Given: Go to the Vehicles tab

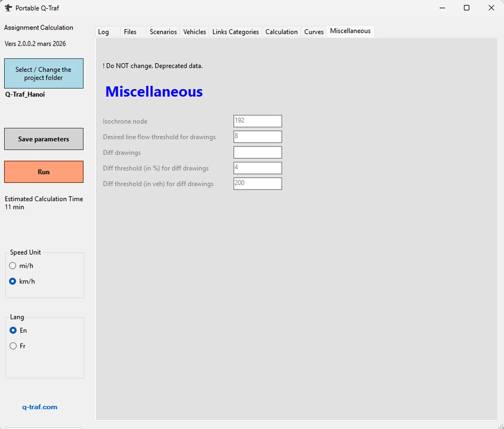Looking at the screenshot, I should (194, 32).
